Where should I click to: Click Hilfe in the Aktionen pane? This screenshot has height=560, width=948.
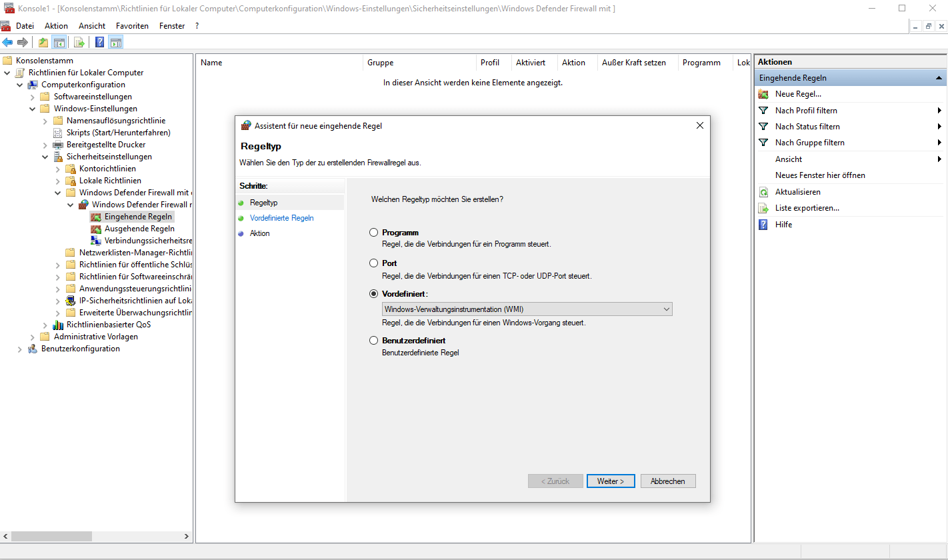click(x=783, y=225)
